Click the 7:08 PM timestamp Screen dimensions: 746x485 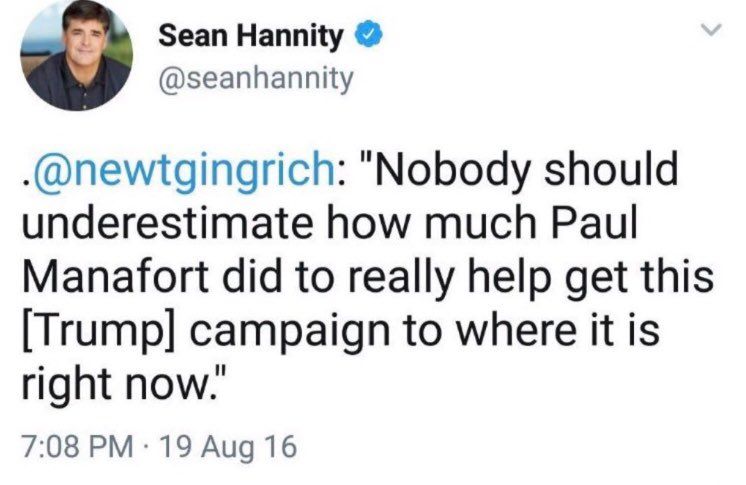[x=86, y=444]
